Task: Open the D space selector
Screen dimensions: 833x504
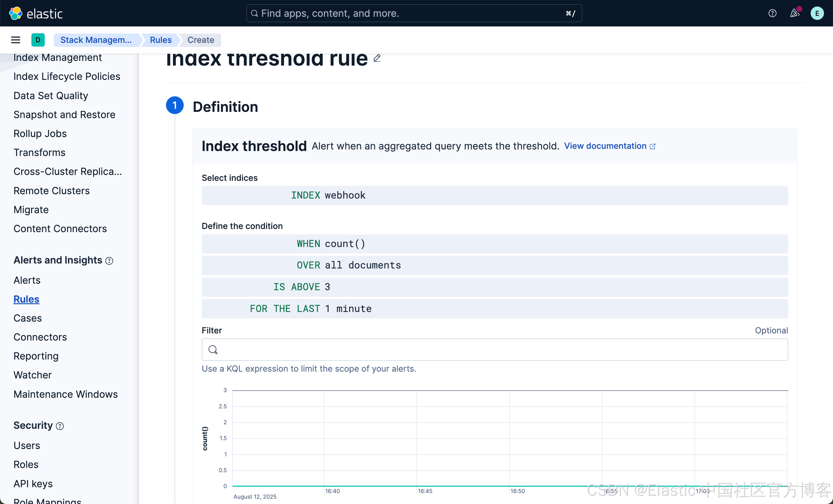Action: 38,40
